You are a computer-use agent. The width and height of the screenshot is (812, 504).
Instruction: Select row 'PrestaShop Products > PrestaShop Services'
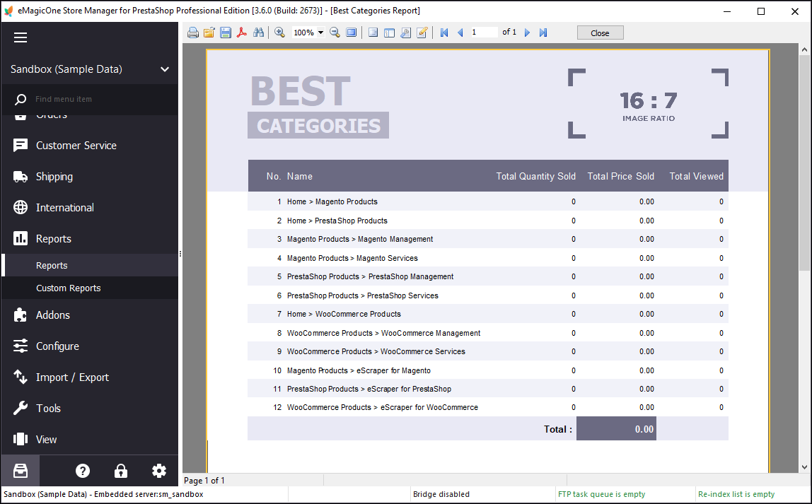point(488,295)
